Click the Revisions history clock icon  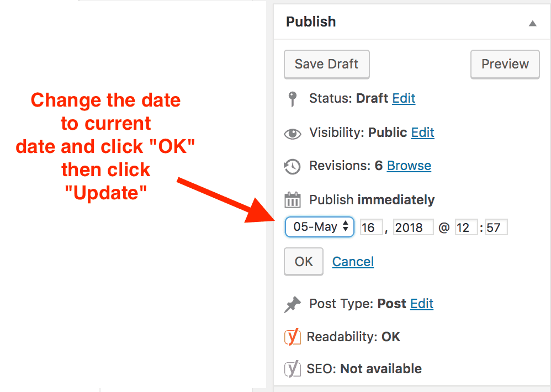[x=293, y=166]
